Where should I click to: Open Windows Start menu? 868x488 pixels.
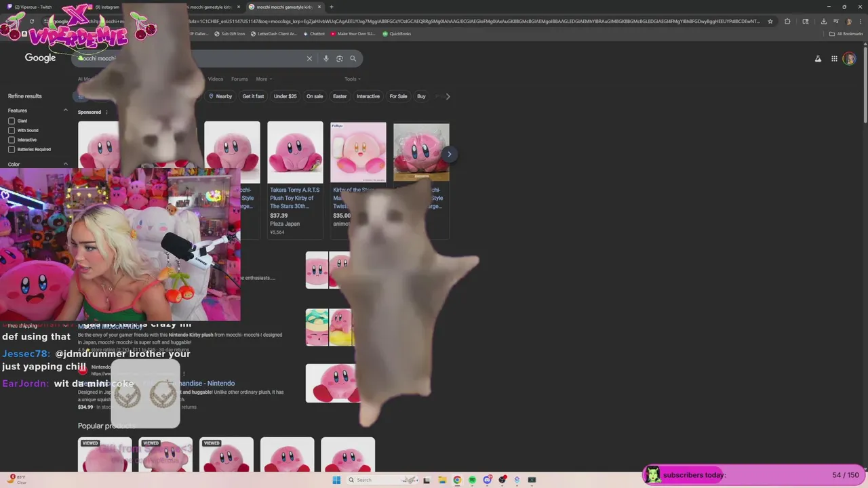336,480
